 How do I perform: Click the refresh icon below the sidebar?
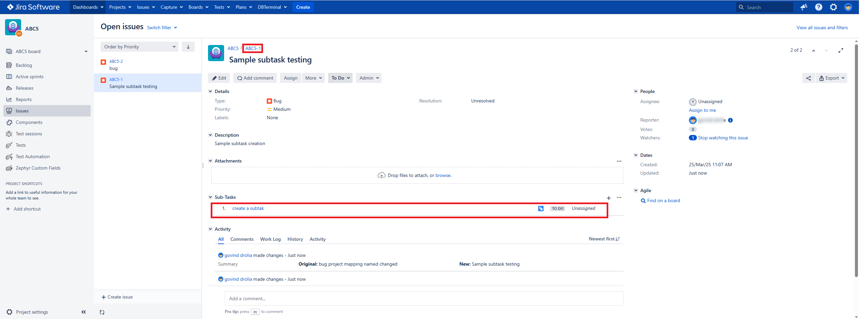(x=102, y=312)
